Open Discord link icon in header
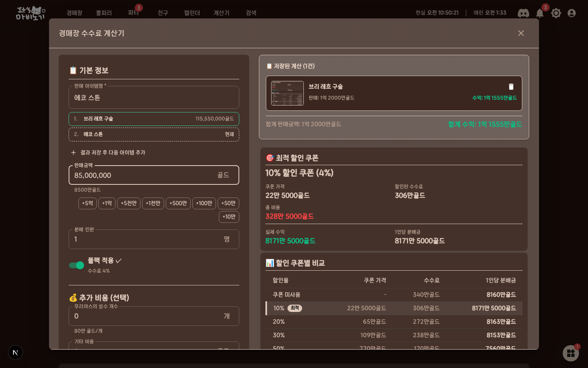Viewport: 588px width, 368px height. click(523, 13)
